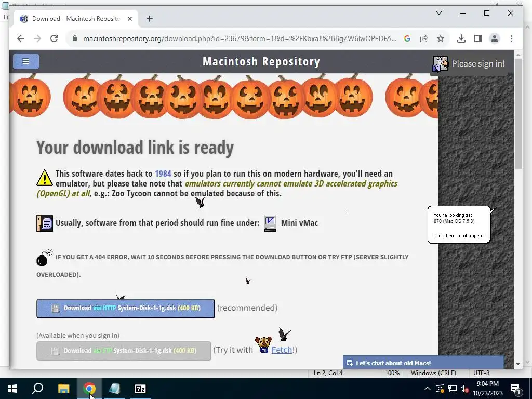
Task: View site security padlock info
Action: (x=75, y=38)
